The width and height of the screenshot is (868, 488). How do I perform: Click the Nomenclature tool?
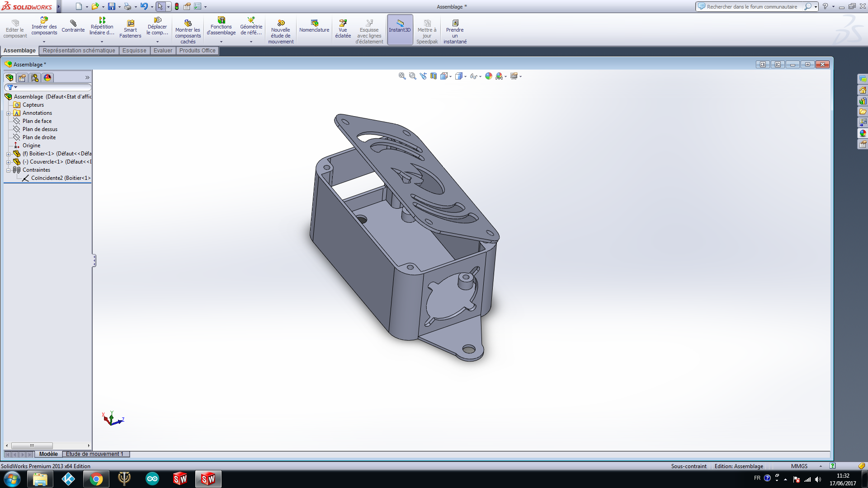(314, 26)
